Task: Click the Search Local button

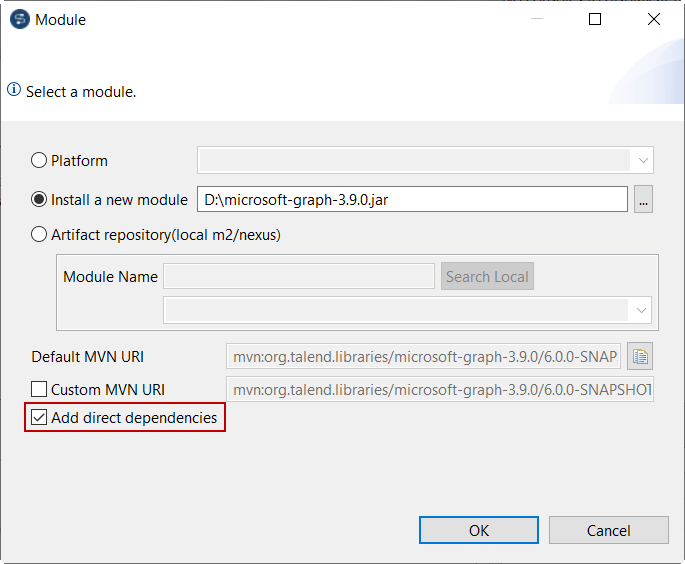Action: (x=487, y=277)
